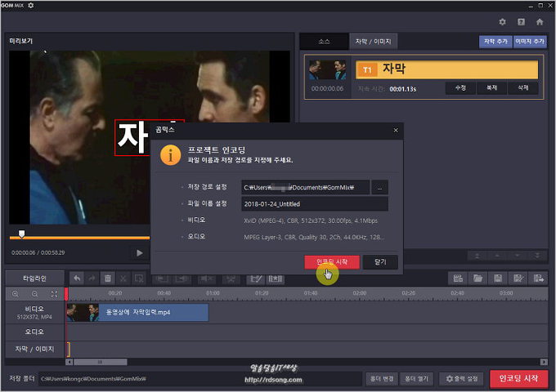
Task: Click the preview seek bar handle
Action: click(x=21, y=234)
